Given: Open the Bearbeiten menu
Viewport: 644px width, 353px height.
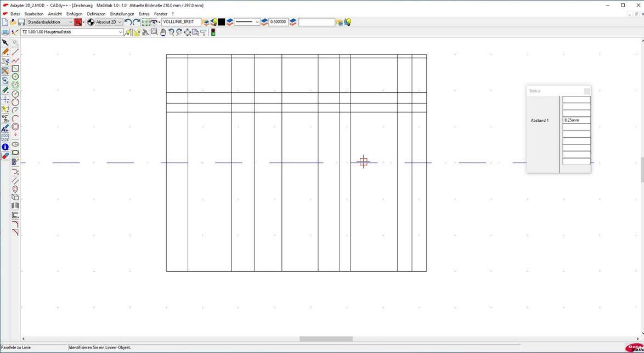Looking at the screenshot, I should (33, 14).
